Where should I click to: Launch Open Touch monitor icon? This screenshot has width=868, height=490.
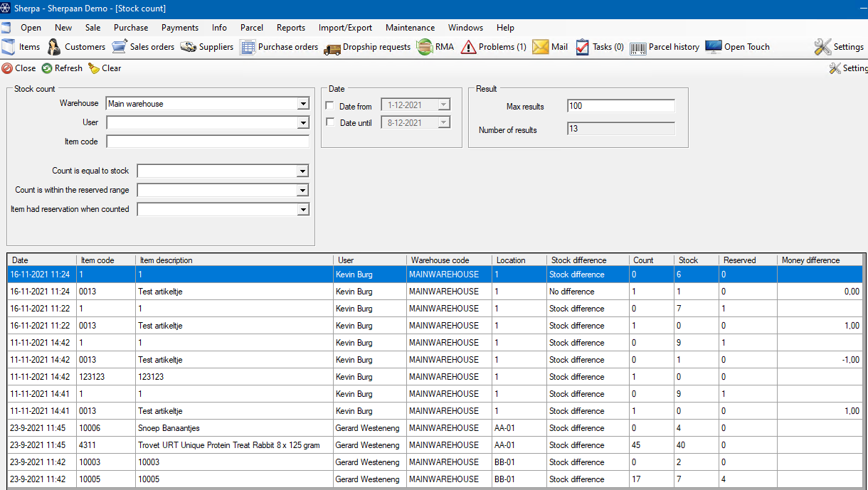[714, 47]
